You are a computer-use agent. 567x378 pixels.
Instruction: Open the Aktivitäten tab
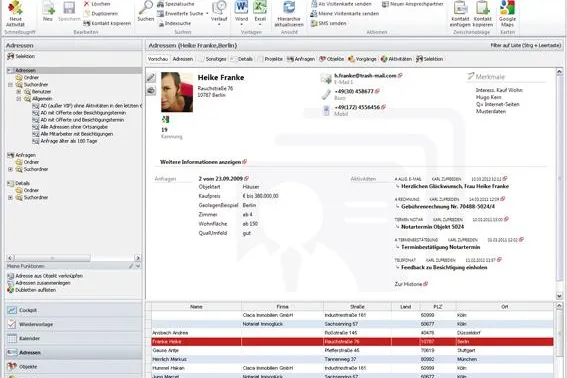click(x=396, y=59)
